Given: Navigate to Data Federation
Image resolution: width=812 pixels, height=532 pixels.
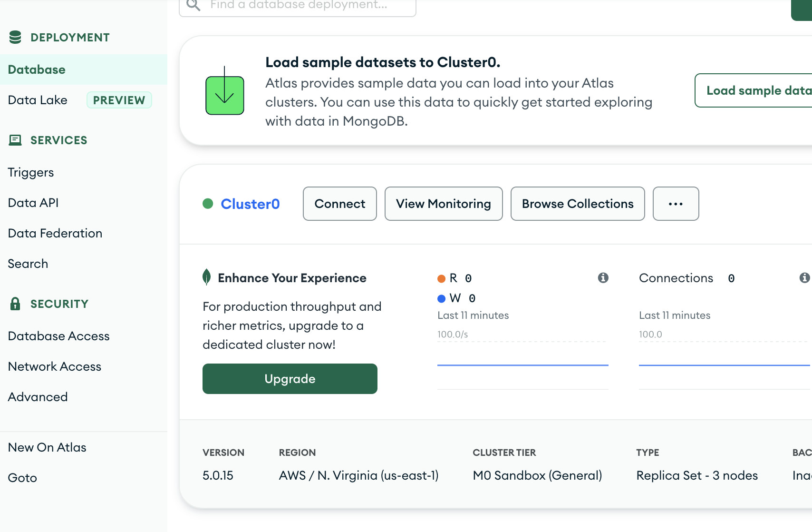Looking at the screenshot, I should 55,233.
